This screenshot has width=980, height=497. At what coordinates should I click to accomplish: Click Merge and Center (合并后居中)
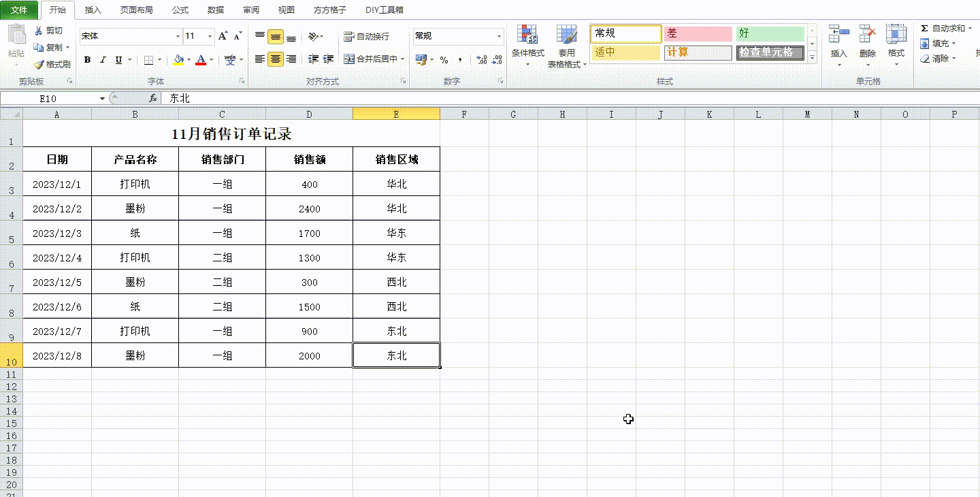click(x=370, y=59)
